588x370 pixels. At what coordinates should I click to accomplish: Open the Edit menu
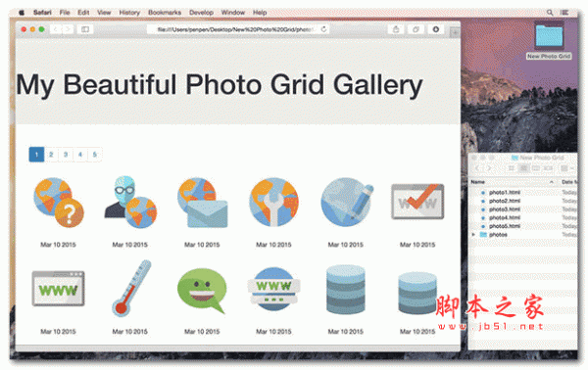click(x=83, y=13)
